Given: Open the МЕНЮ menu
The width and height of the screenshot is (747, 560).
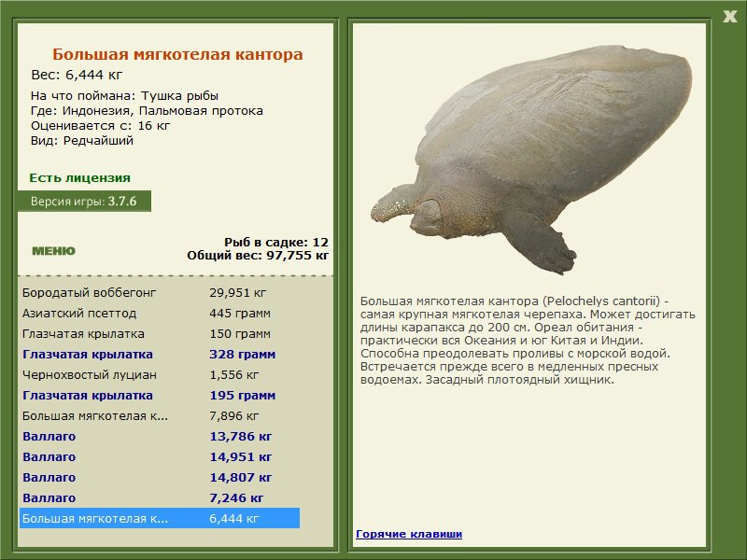Looking at the screenshot, I should point(53,251).
